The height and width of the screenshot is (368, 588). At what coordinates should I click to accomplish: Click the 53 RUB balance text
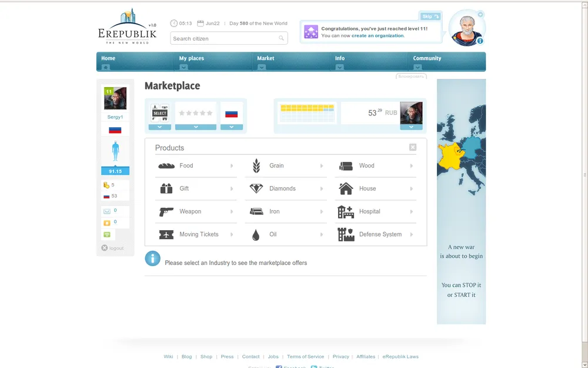pyautogui.click(x=383, y=112)
